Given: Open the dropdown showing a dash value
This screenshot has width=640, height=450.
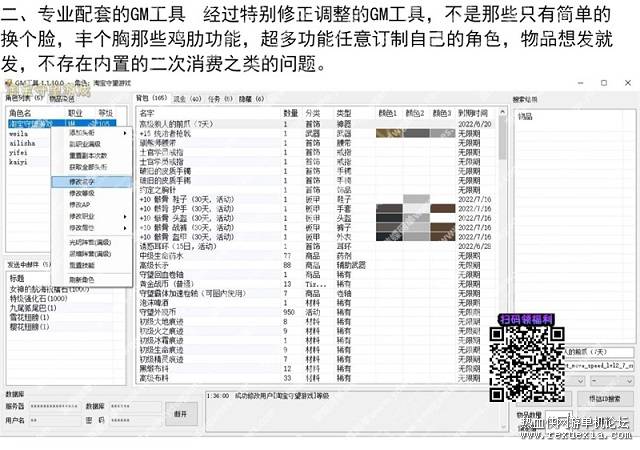Looking at the screenshot, I should point(611,381).
